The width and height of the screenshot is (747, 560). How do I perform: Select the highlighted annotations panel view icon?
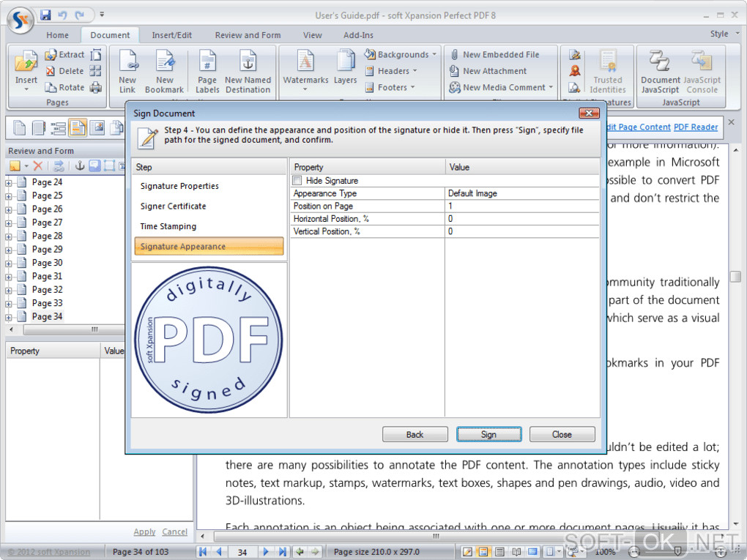point(77,127)
